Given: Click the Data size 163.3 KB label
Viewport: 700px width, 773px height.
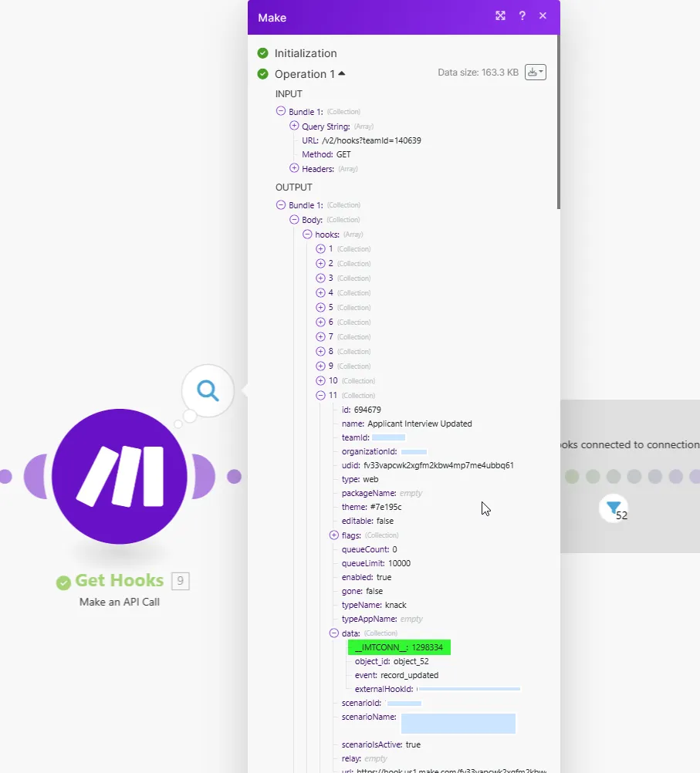Looking at the screenshot, I should click(x=478, y=73).
